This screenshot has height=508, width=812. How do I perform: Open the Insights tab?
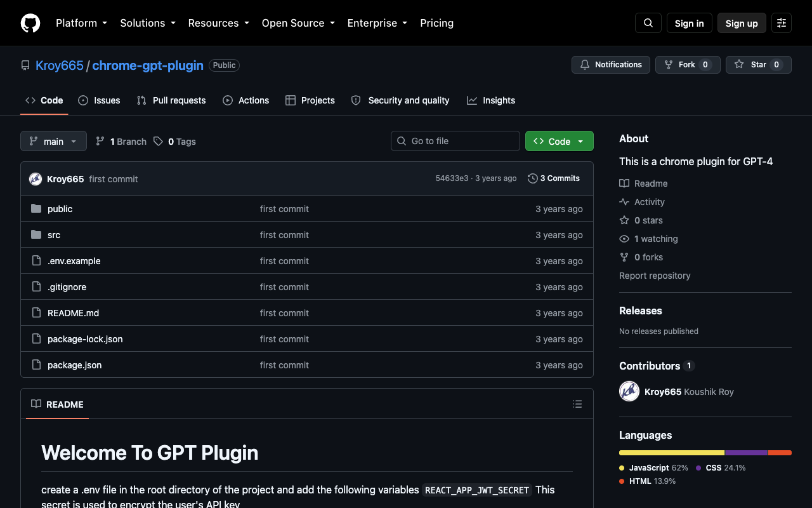491,100
